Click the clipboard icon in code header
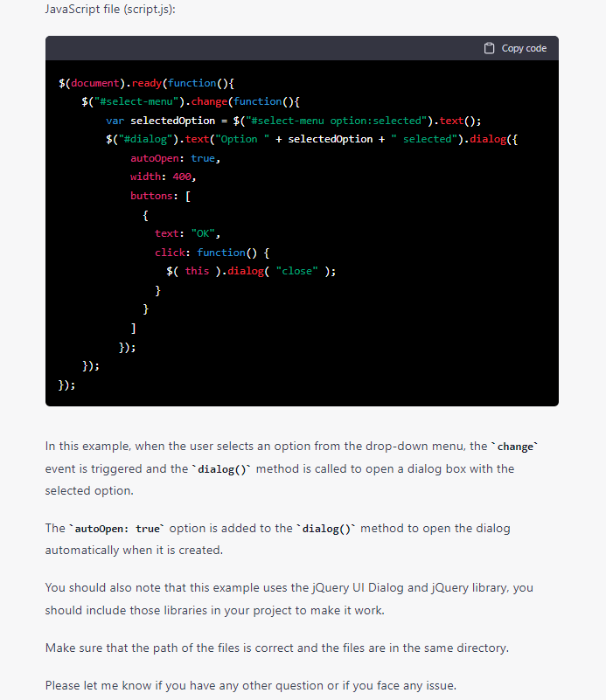Viewport: 606px width, 700px height. pyautogui.click(x=489, y=48)
